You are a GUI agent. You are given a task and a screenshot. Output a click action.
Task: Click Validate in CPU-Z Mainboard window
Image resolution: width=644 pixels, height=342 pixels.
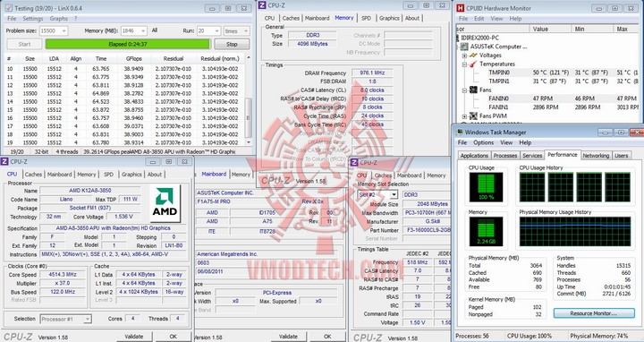coord(288,337)
